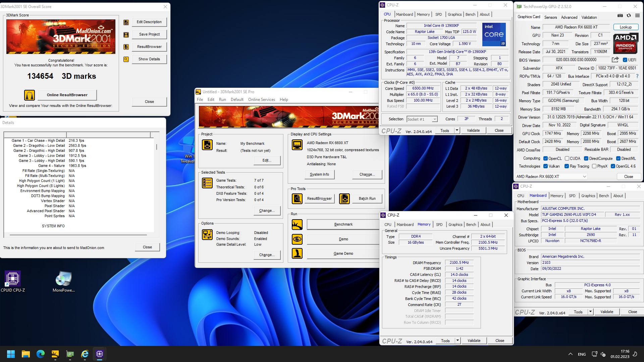Open Tools dropdown arrow in CPU-Z Mainboard window

click(x=590, y=312)
